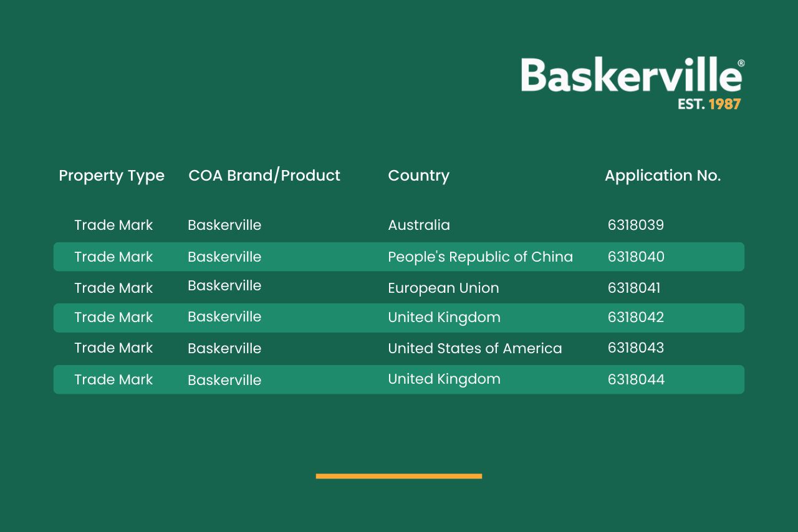Click the Baskerville logo at top right
The width and height of the screenshot is (798, 532).
pyautogui.click(x=631, y=75)
